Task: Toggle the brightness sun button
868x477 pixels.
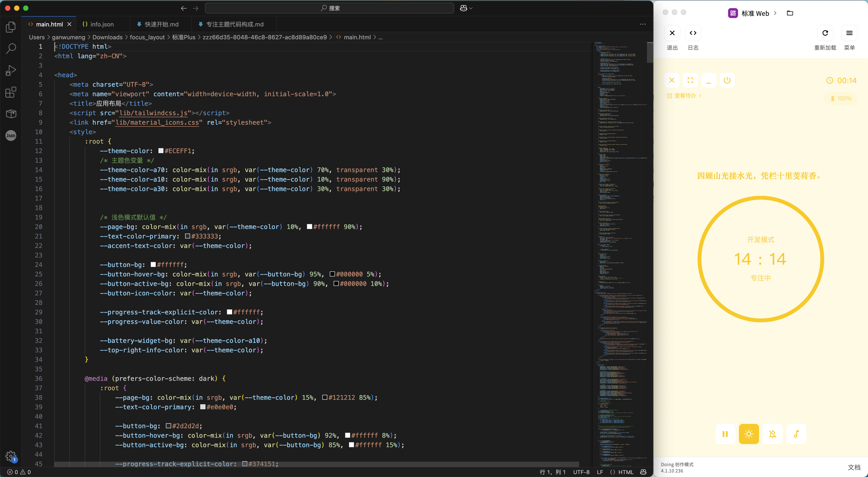Action: tap(749, 434)
